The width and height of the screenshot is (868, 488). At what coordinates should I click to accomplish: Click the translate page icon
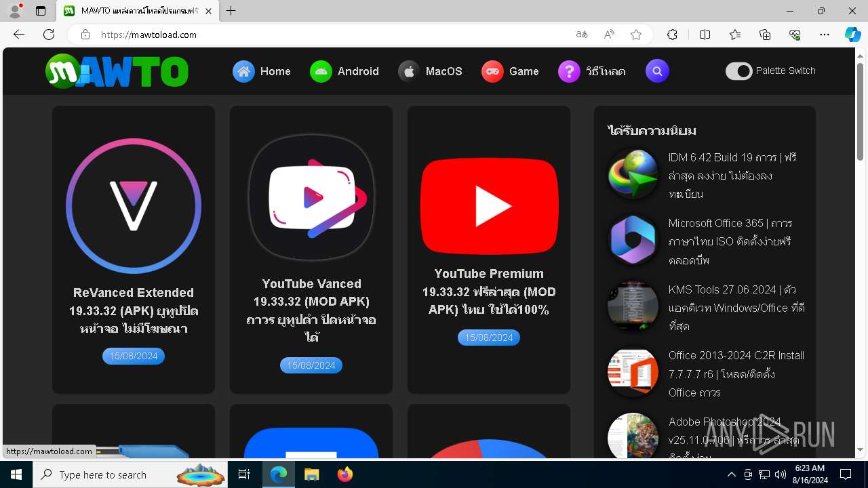[x=582, y=35]
